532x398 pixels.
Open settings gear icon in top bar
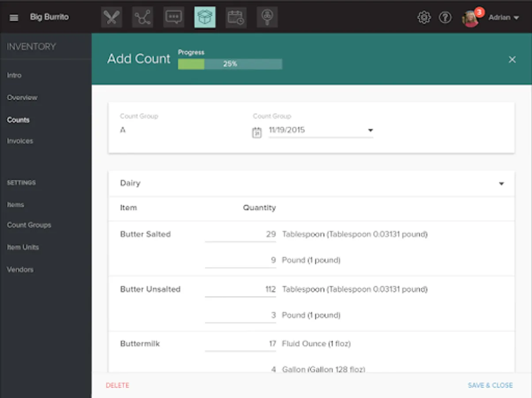tap(424, 17)
